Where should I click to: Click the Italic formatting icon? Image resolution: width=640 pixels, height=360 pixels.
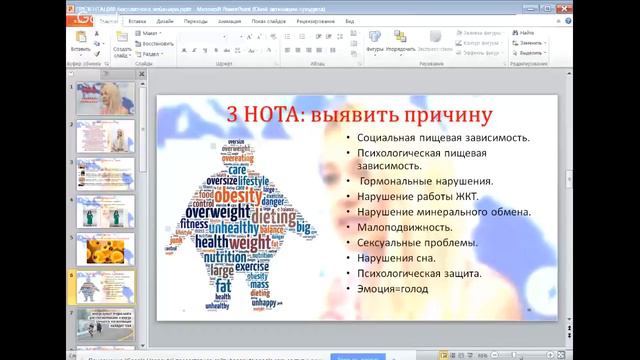coord(194,50)
